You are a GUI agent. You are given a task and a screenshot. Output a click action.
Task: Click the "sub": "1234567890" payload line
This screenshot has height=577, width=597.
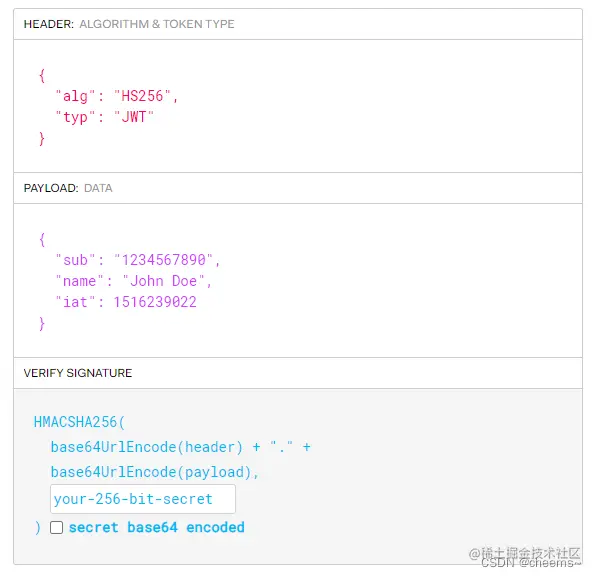(x=138, y=260)
